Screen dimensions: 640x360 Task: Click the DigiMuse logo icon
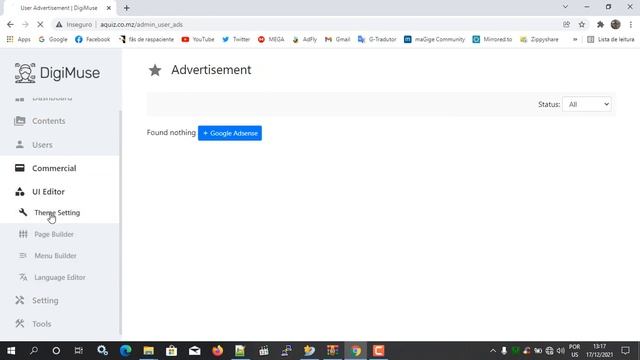click(25, 73)
